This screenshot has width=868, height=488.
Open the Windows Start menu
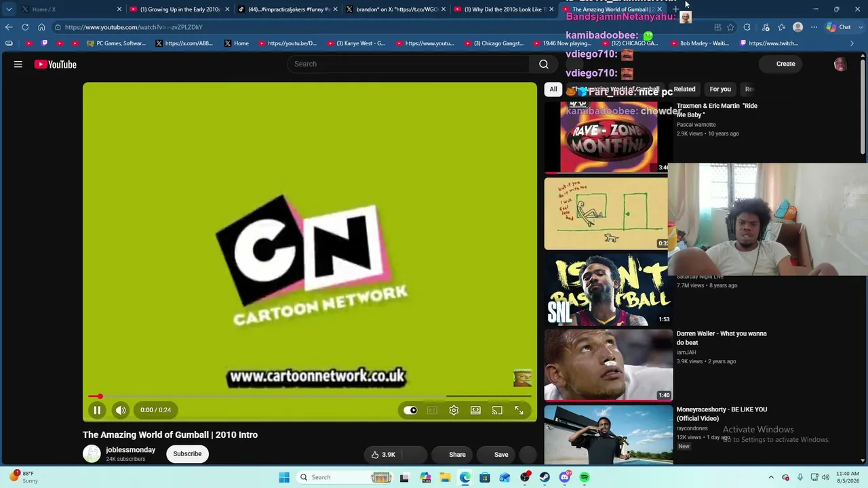[284, 477]
